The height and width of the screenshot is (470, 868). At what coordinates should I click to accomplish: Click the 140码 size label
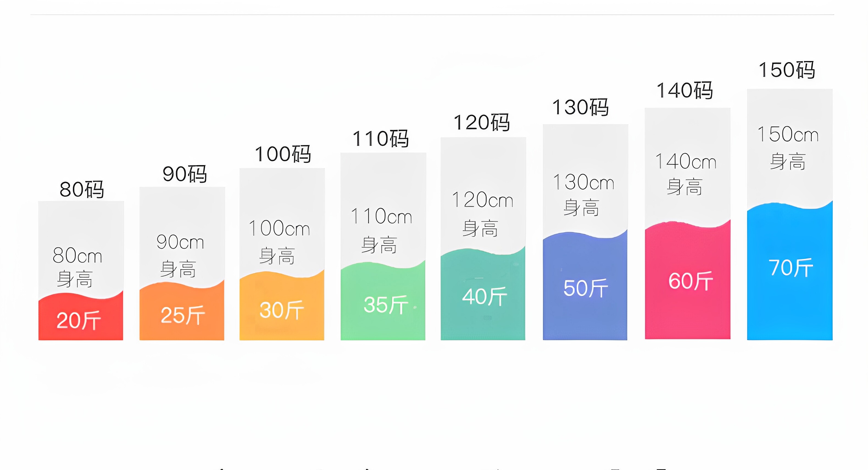(685, 90)
